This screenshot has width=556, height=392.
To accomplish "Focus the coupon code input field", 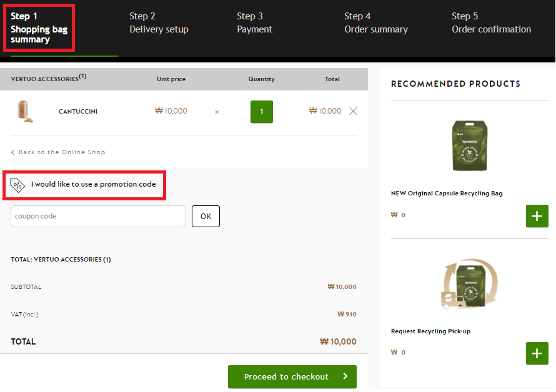I will click(98, 216).
